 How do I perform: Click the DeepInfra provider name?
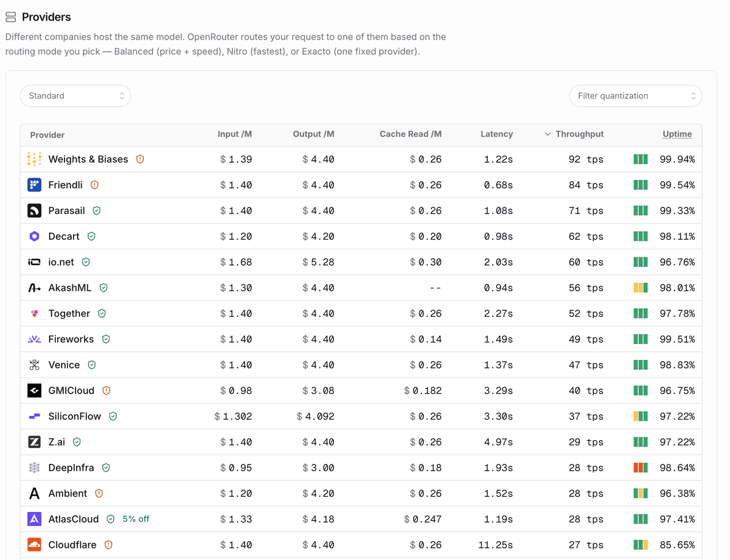pyautogui.click(x=71, y=468)
